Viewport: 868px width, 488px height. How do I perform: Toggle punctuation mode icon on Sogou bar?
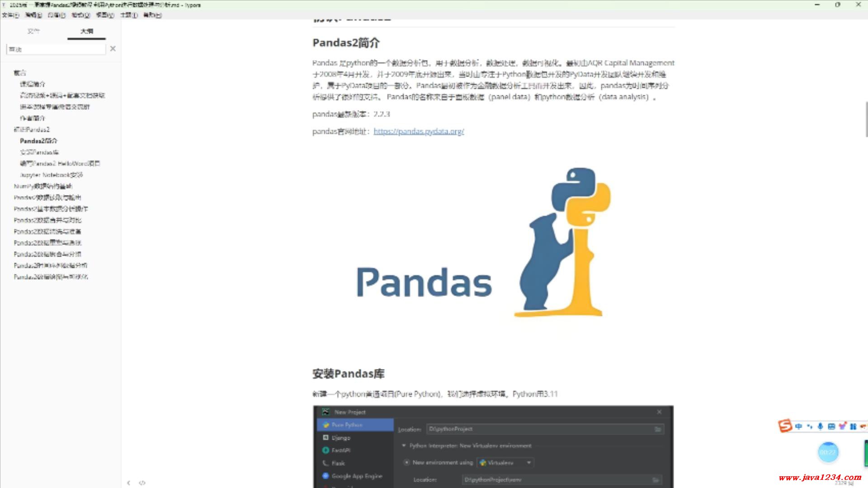810,426
